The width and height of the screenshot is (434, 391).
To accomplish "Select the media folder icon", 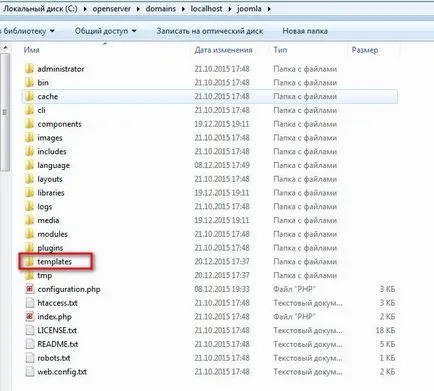I will coord(29,220).
